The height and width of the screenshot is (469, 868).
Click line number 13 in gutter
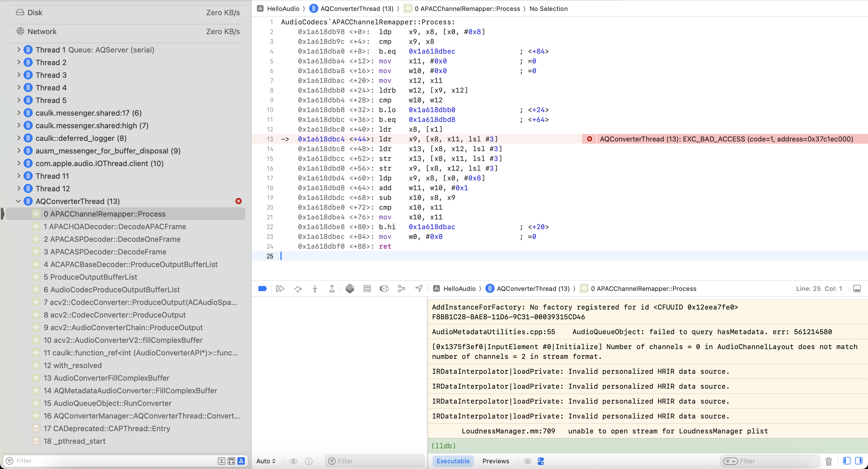[270, 139]
